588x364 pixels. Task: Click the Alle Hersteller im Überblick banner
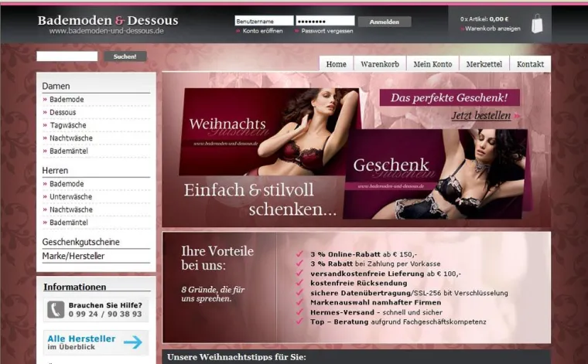[x=96, y=342]
